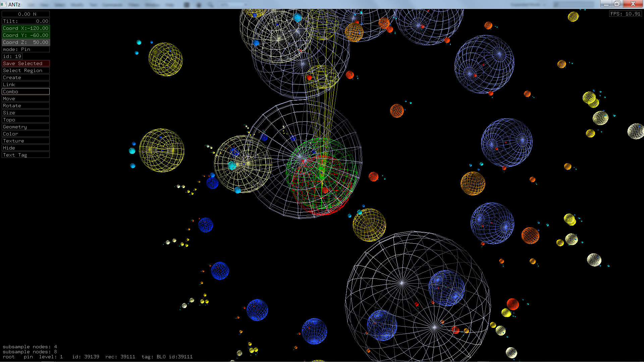Select the Text Tag option
This screenshot has width=644, height=362.
click(25, 155)
